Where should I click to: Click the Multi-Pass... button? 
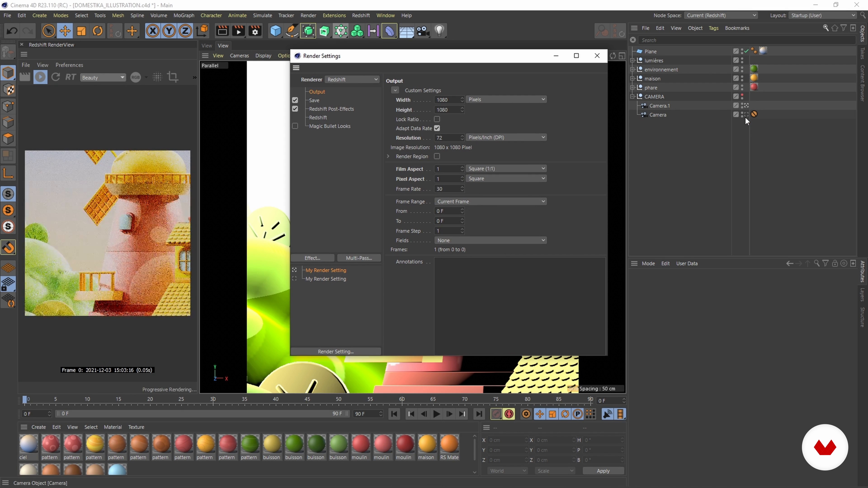pos(359,258)
